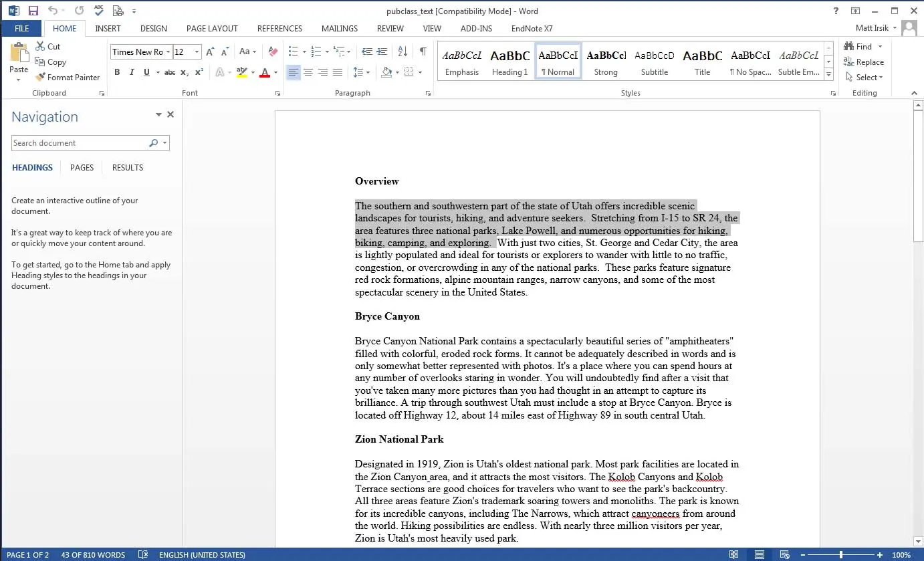Screen dimensions: 924x561
Task: Open the FILE tab
Action: pyautogui.click(x=21, y=28)
